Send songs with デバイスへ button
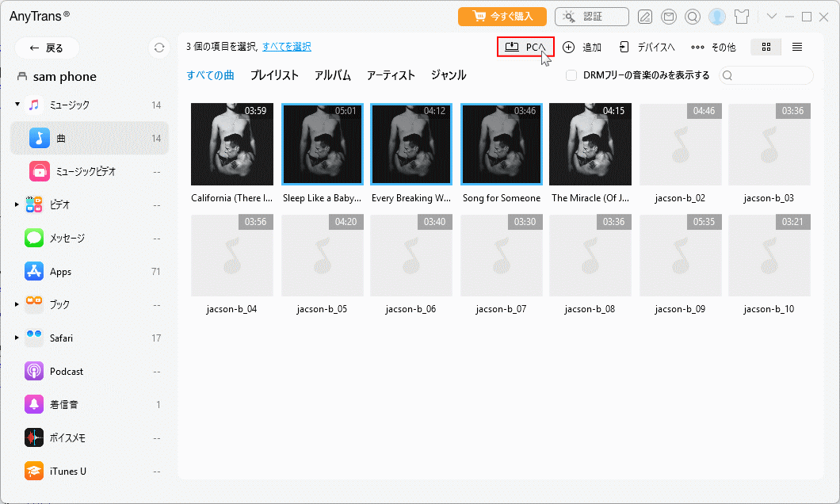 (647, 47)
